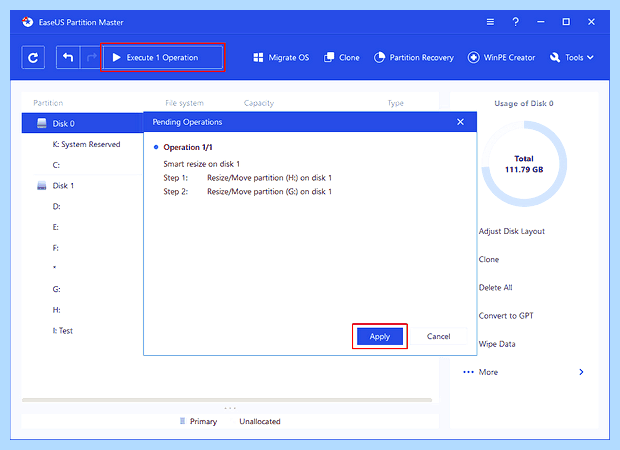Click the Type column header

pyautogui.click(x=396, y=103)
